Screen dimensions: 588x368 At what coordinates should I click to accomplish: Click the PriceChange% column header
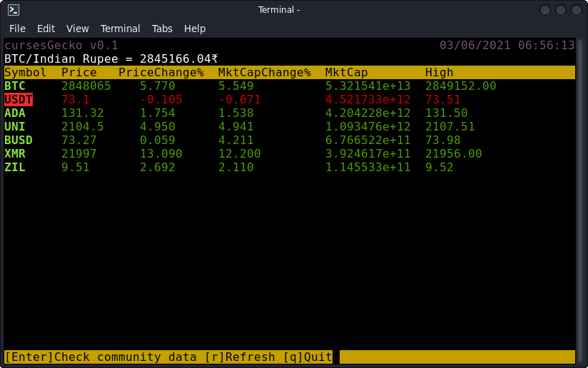point(161,72)
